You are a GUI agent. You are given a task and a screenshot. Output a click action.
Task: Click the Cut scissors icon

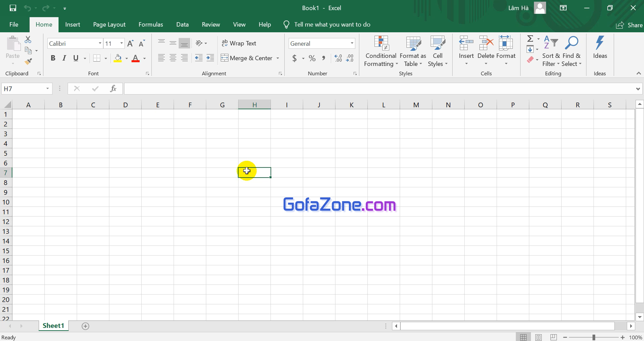(28, 40)
